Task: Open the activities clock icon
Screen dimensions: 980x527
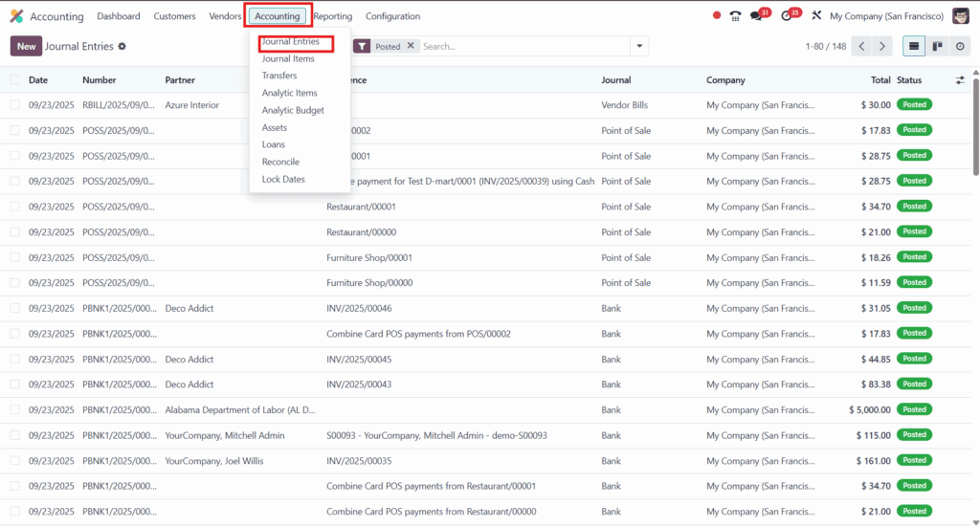Action: 788,16
